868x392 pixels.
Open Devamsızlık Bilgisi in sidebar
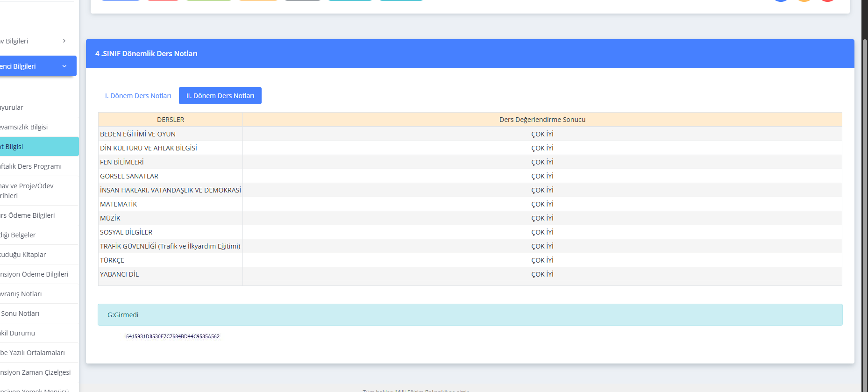[x=24, y=127]
